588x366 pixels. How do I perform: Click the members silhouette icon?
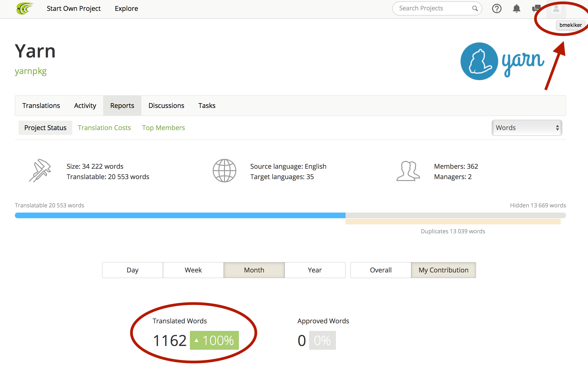pos(408,171)
